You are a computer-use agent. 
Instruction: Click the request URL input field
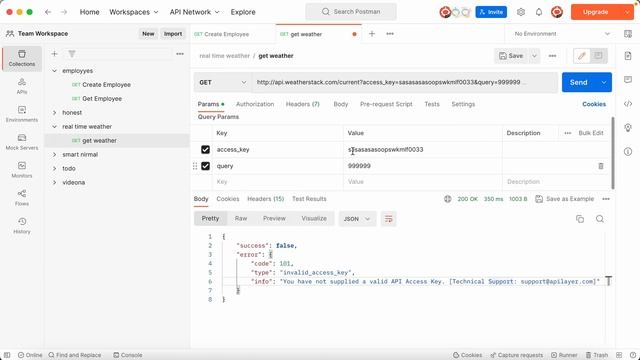[x=404, y=82]
